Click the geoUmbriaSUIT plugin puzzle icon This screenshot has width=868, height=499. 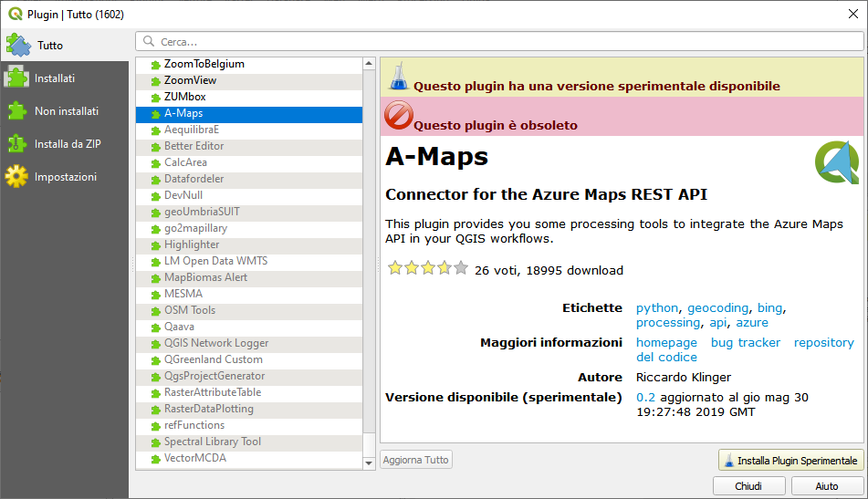pyautogui.click(x=156, y=213)
